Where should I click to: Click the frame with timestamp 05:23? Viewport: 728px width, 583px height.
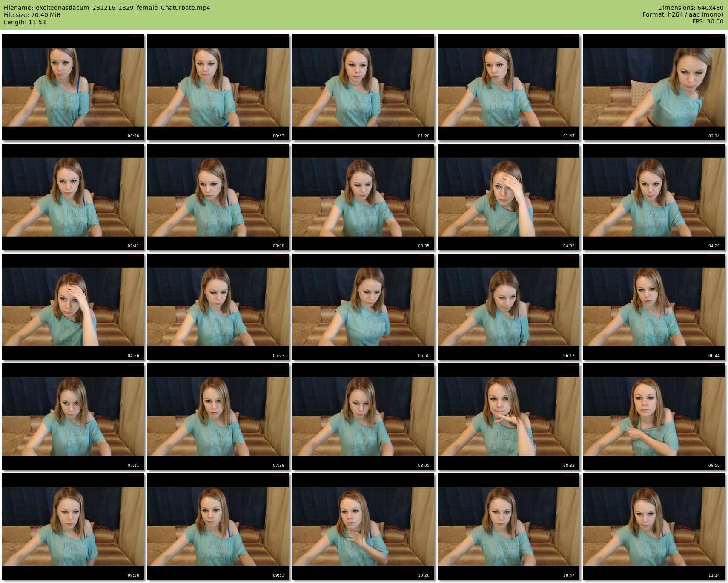tap(218, 307)
